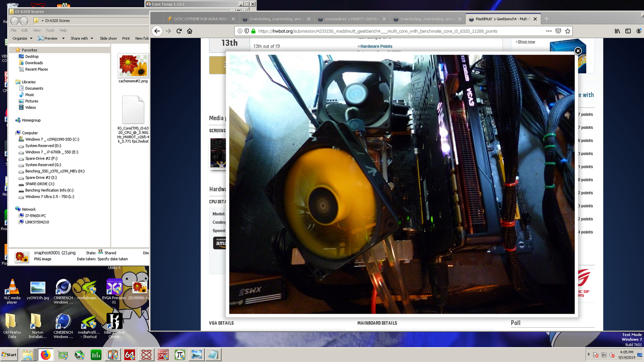
Task: Open a new Firefox tab
Action: [x=546, y=19]
